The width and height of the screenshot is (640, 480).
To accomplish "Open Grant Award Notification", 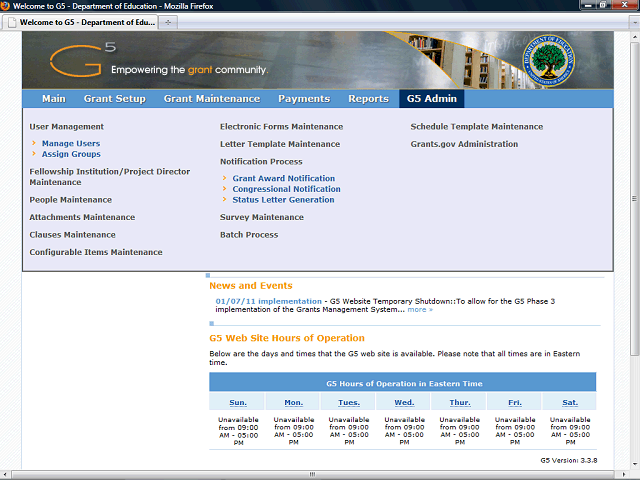I will [x=283, y=179].
